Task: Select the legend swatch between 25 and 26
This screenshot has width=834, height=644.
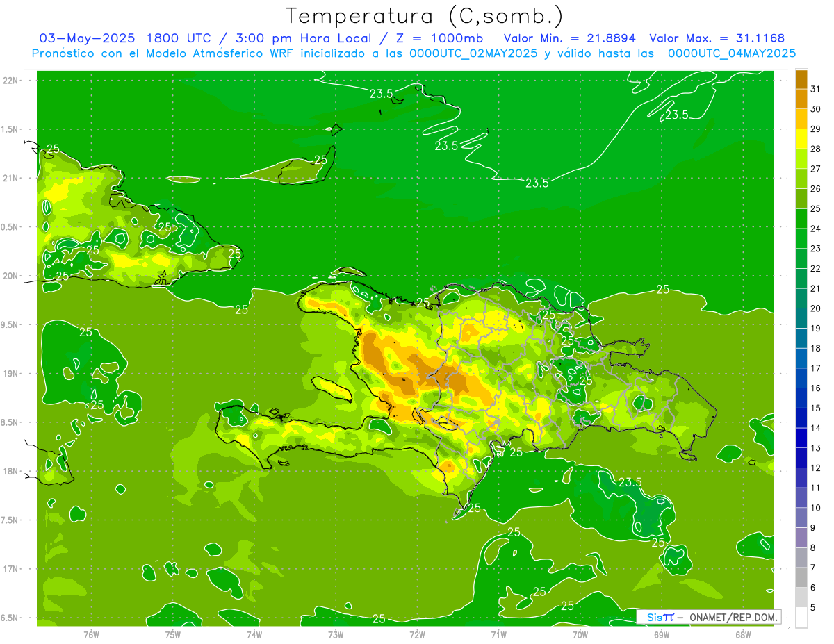Action: 801,199
